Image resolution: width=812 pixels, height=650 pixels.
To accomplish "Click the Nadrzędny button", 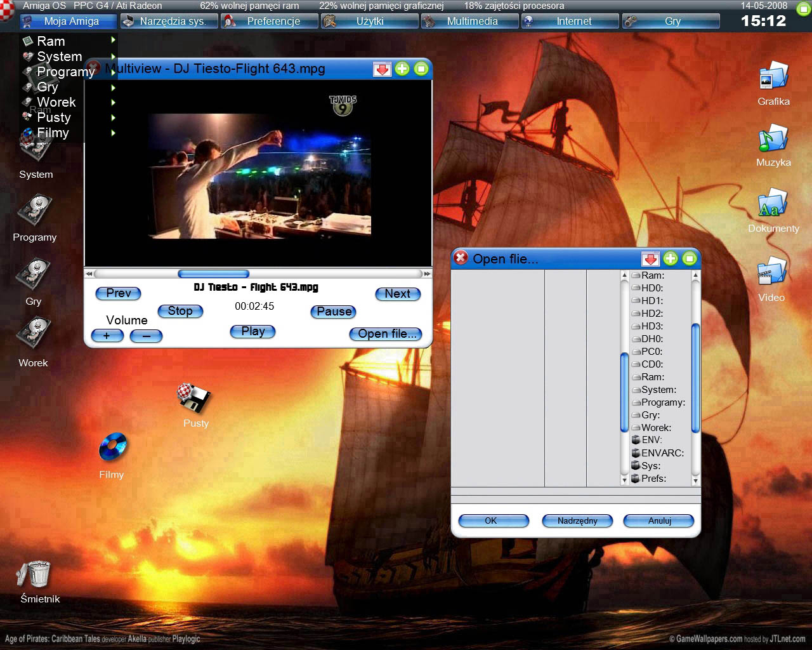I will 577,521.
